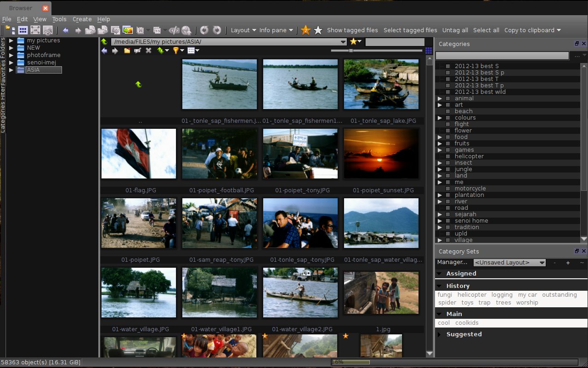
Task: Click the white star untag icon
Action: click(x=318, y=30)
